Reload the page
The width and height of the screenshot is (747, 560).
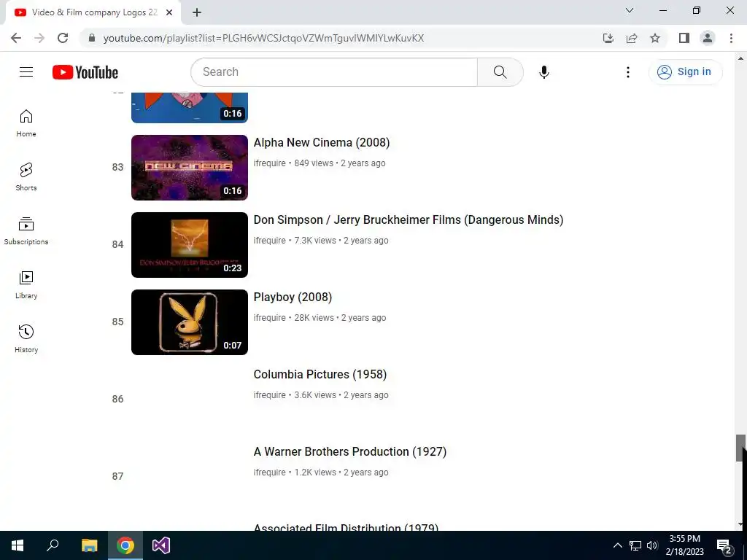(63, 38)
